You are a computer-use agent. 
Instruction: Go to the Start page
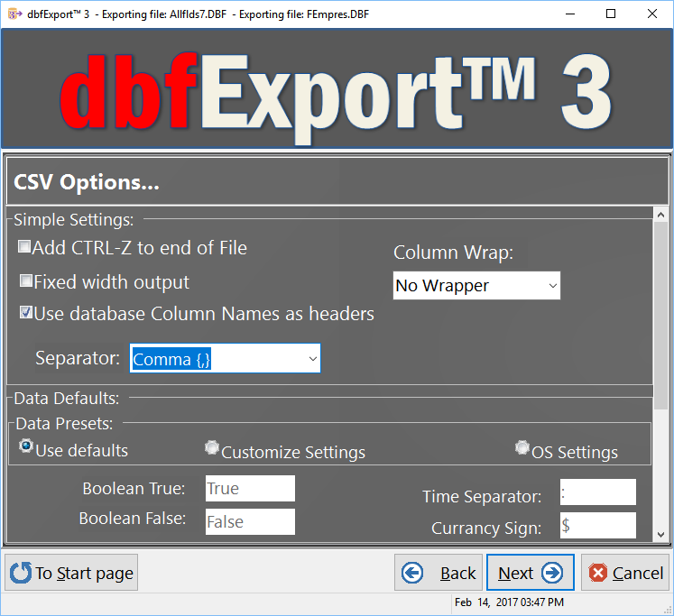coord(71,573)
